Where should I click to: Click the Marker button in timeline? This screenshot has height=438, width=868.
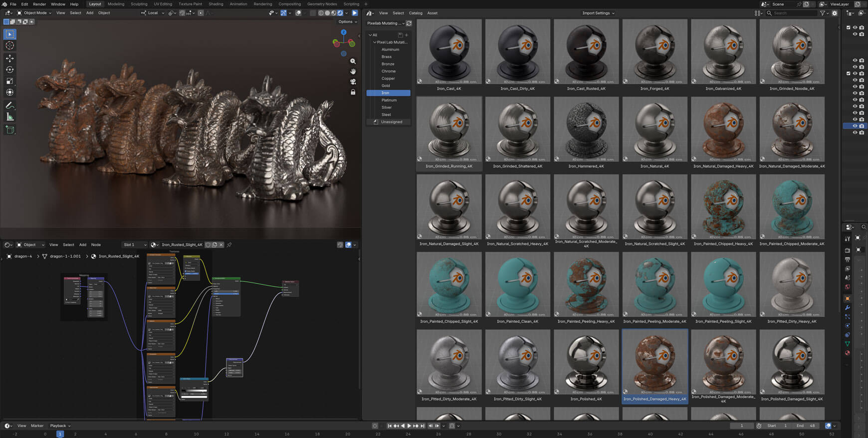pos(37,426)
